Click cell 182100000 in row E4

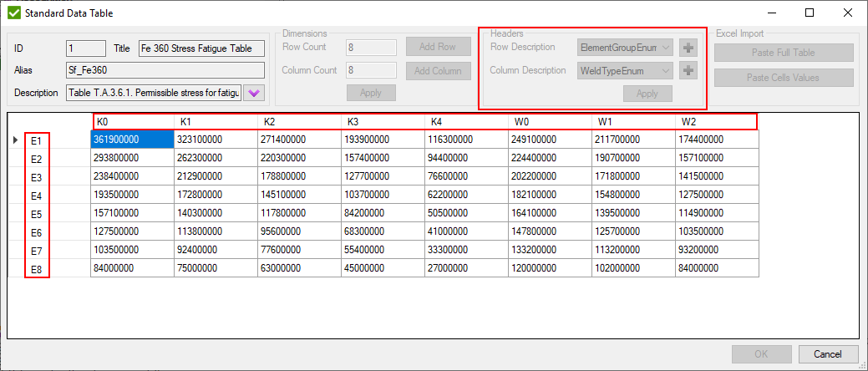click(551, 195)
